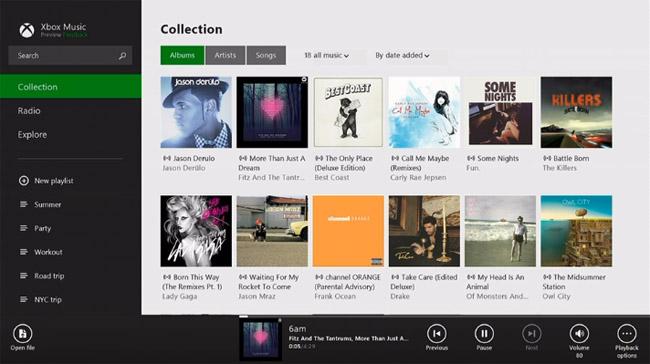The width and height of the screenshot is (650, 364).
Task: Click streaming icon beside Battle Born title
Action: click(x=547, y=158)
